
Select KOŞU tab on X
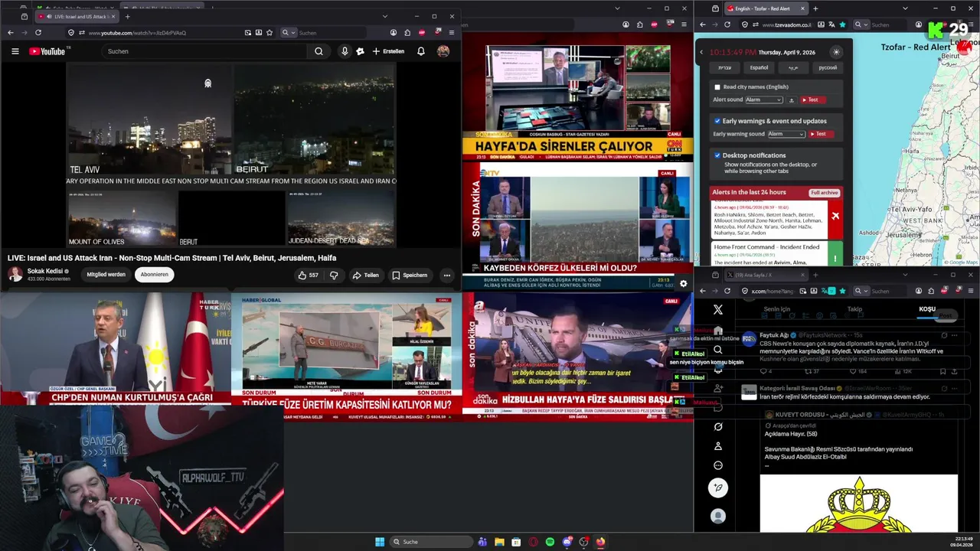click(x=927, y=309)
